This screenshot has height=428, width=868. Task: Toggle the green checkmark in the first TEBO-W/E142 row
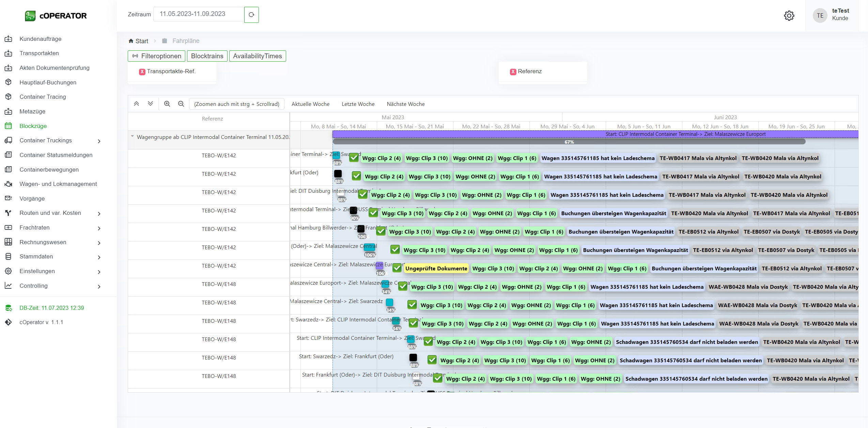354,157
